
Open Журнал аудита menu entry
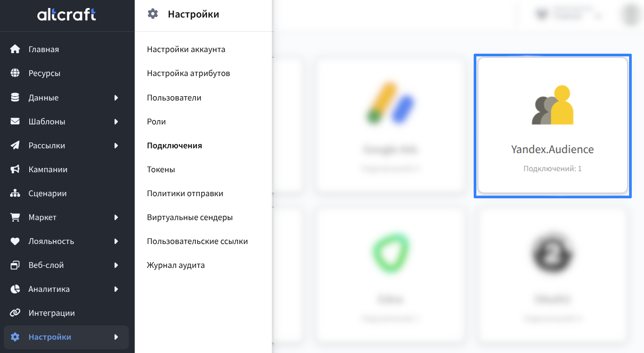click(176, 265)
